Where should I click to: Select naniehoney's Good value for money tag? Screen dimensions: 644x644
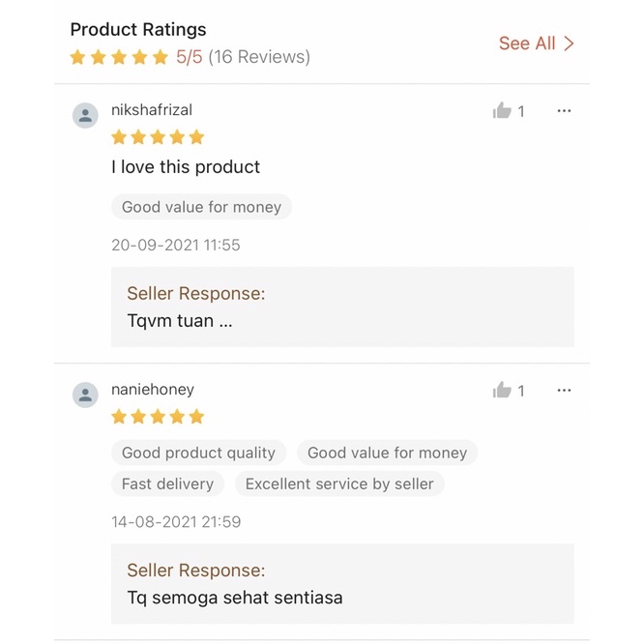coord(387,453)
